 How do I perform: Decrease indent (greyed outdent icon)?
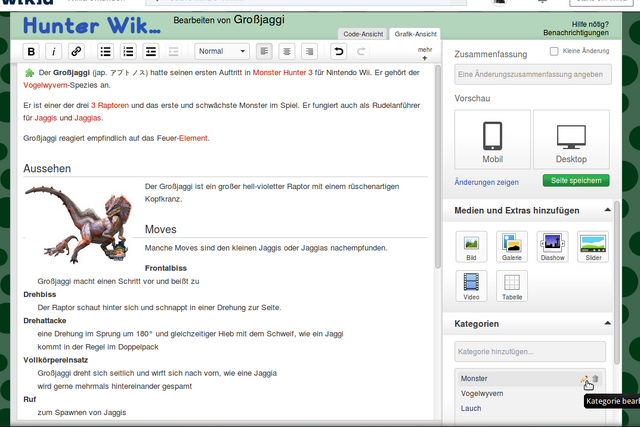pyautogui.click(x=173, y=51)
